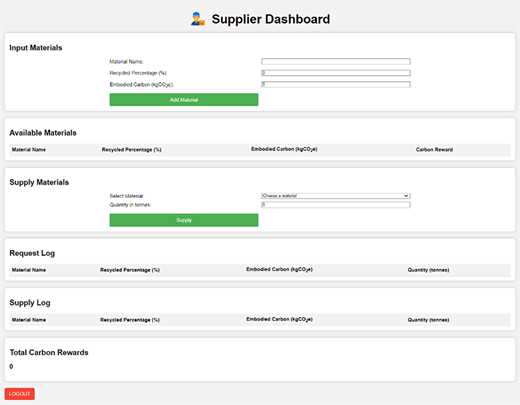Screen dimensions: 520x405
Task: Click the Total Carbon Rewards heading
Action: [x=49, y=352]
